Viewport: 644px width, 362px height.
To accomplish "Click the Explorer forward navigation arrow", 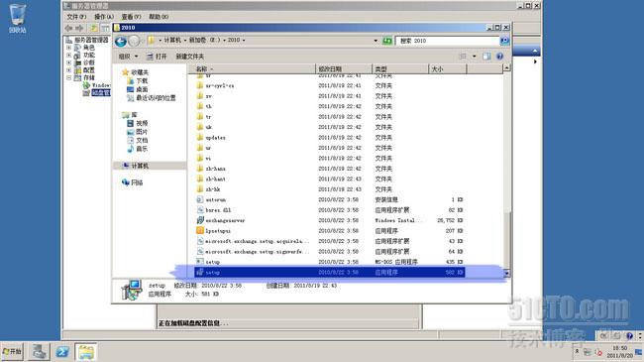I will 135,41.
